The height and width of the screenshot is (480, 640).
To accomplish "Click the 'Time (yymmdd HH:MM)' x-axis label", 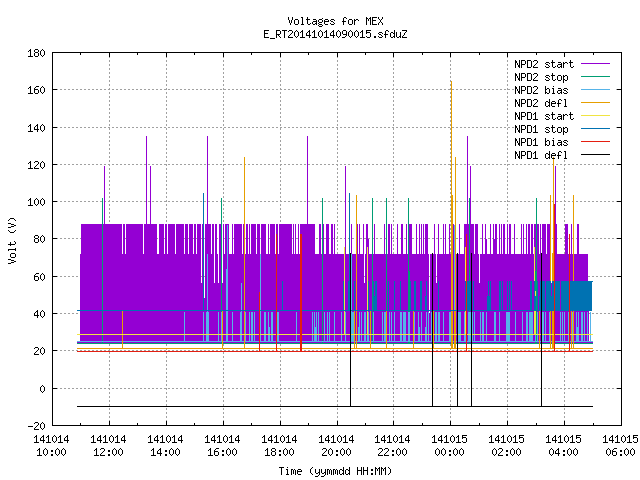I will (x=335, y=471).
